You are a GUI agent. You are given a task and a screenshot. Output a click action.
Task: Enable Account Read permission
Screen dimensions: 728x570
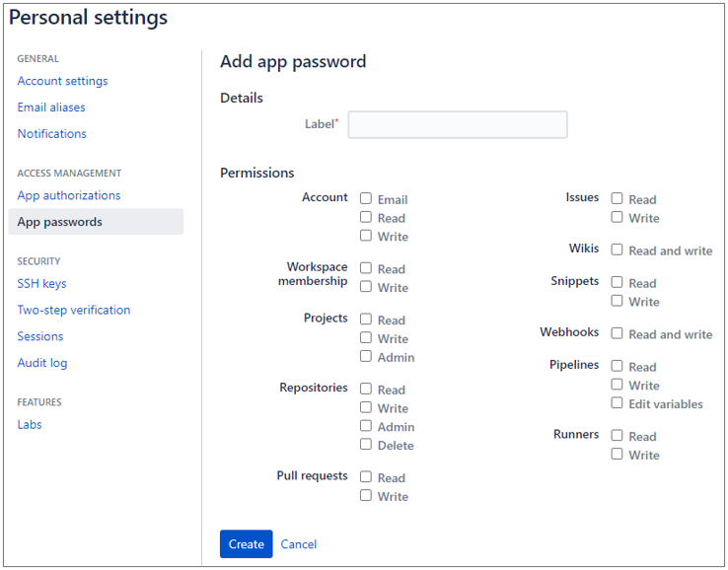[x=366, y=217]
